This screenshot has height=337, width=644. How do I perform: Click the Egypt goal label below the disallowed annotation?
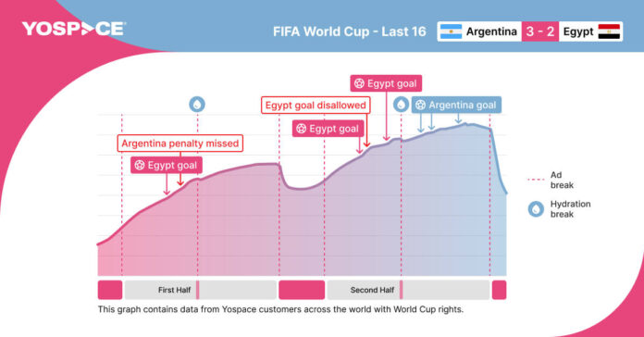(328, 129)
